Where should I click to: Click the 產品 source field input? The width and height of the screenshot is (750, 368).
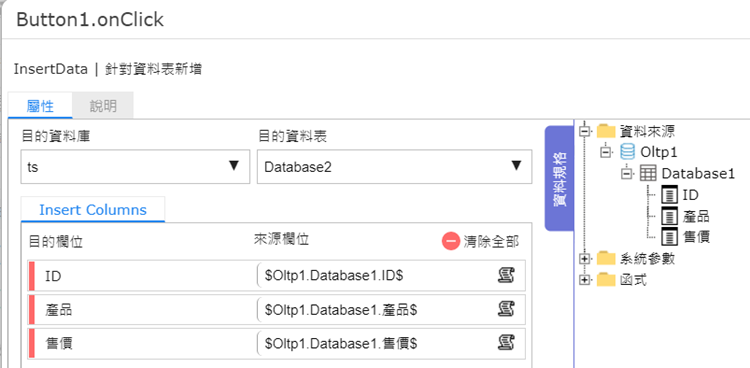coord(391,310)
